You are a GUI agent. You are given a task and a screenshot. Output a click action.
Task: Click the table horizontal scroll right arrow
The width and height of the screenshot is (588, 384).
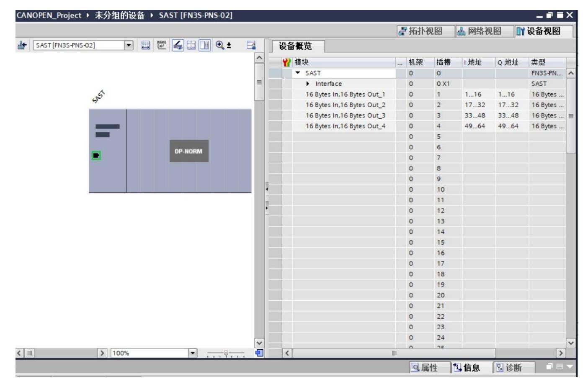click(561, 353)
